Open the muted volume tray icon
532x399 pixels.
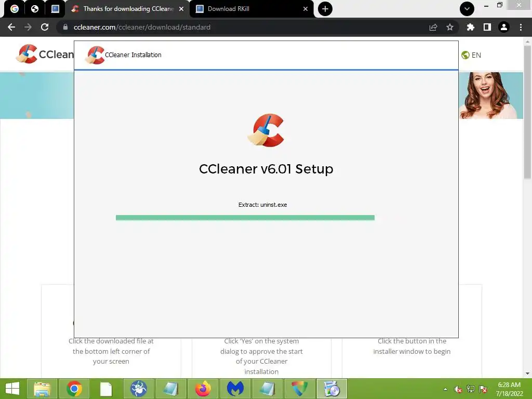458,389
